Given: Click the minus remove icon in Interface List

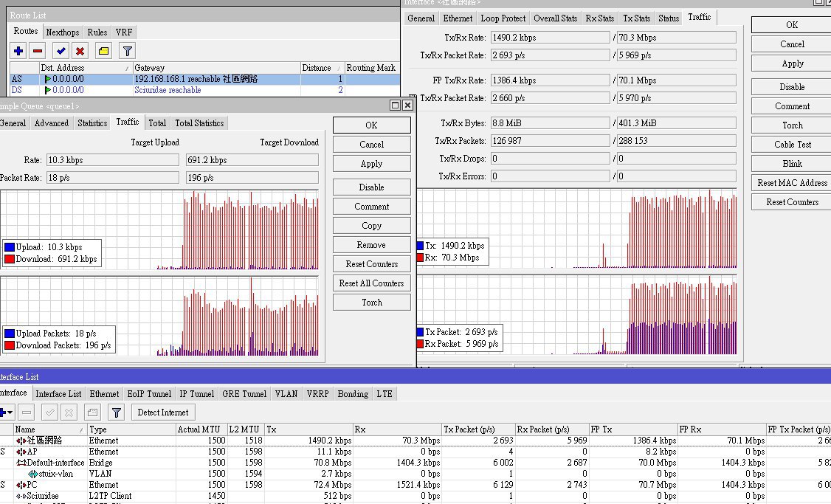Looking at the screenshot, I should 27,412.
